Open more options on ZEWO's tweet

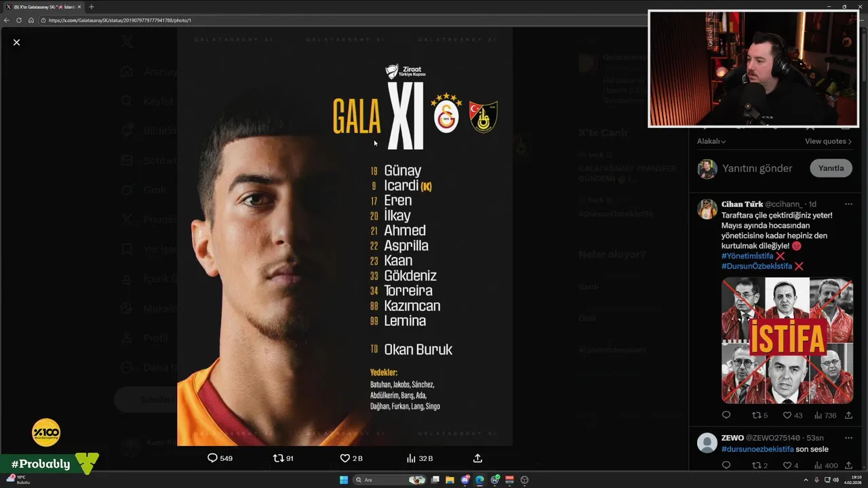(848, 438)
